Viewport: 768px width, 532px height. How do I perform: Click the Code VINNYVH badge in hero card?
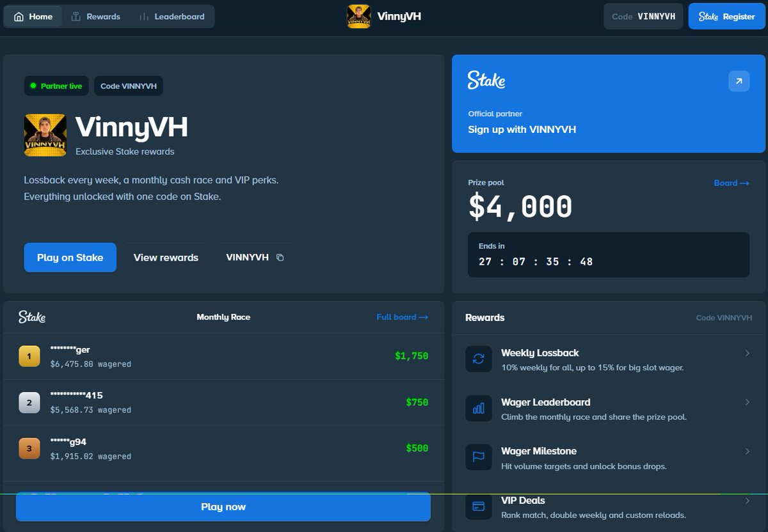click(x=128, y=86)
